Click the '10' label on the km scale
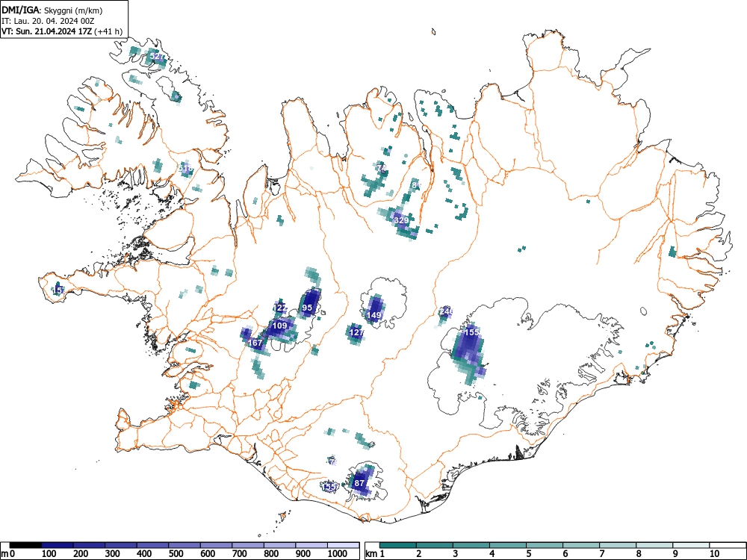Image resolution: width=747 pixels, height=560 pixels. 713,554
